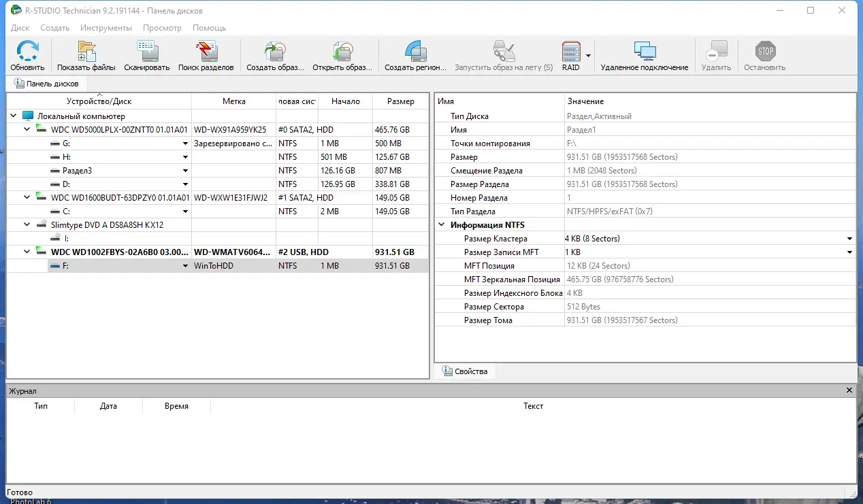Screen dimensions: 863x504
Task: Click the Обновить (Refresh) toolbar icon
Action: pos(27,54)
